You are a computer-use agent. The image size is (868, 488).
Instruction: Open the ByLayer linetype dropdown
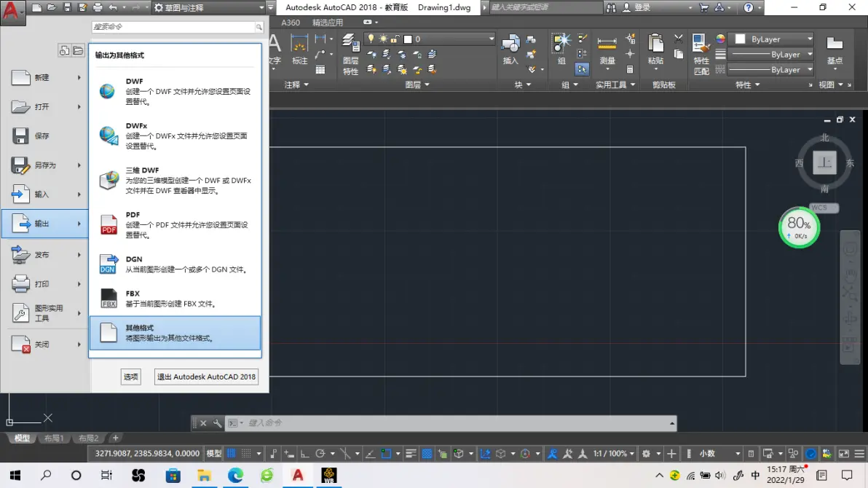tap(810, 70)
